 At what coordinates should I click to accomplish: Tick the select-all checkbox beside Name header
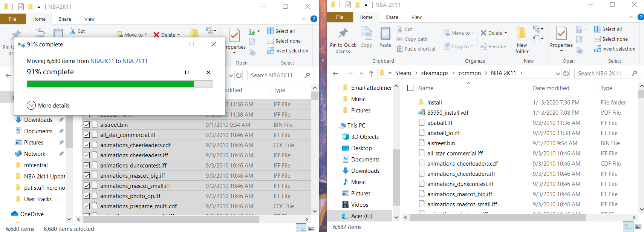pyautogui.click(x=411, y=88)
